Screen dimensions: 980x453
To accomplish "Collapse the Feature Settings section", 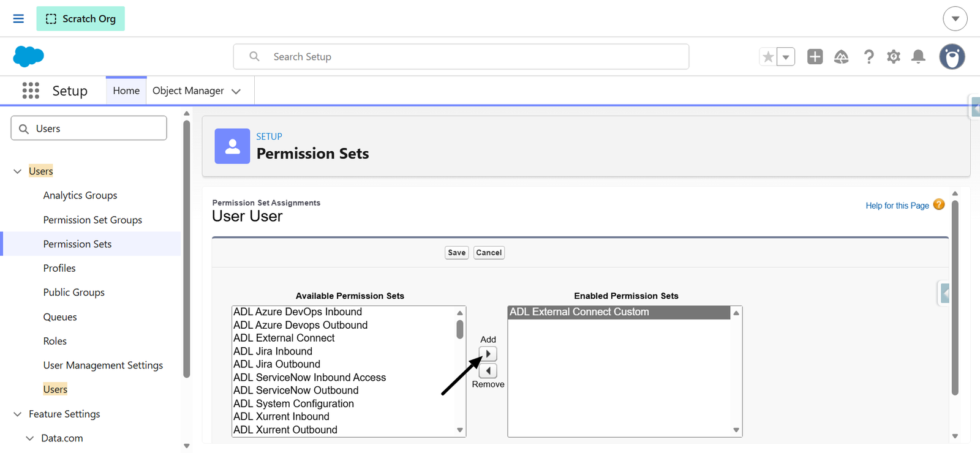I will click(17, 414).
